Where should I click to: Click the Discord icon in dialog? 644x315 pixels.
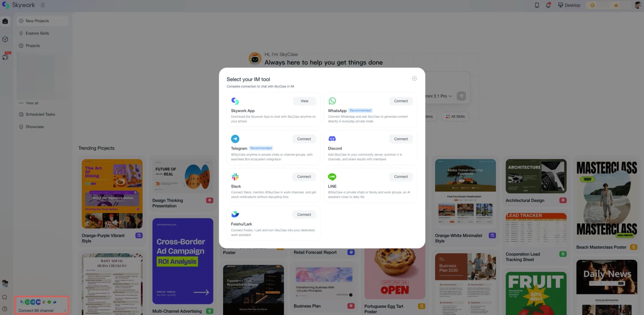coord(332,139)
